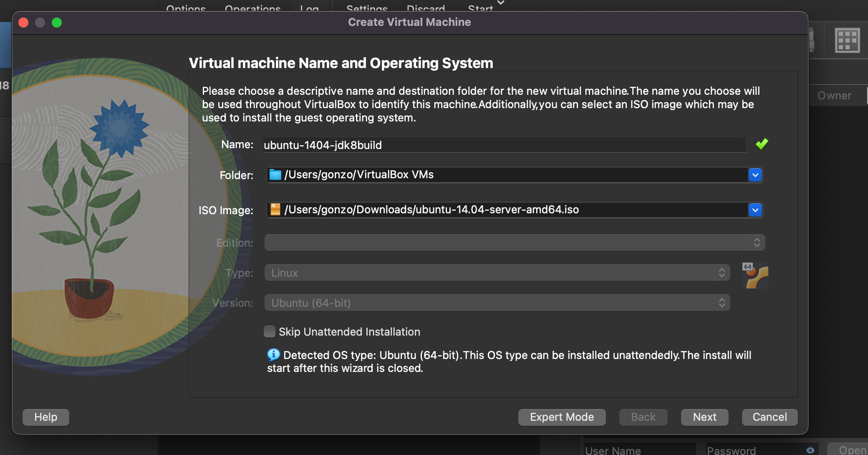Click the Operations toolbar item
Screen dimensions: 868x455
click(x=252, y=8)
